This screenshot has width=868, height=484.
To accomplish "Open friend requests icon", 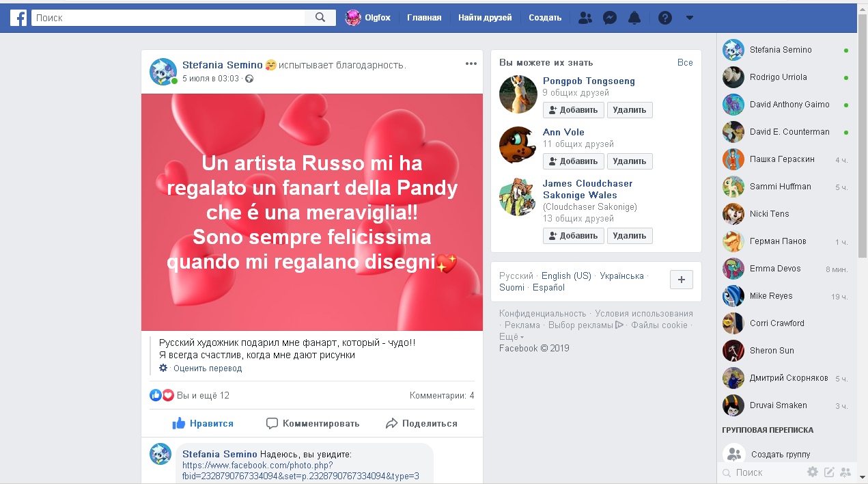I will (585, 18).
